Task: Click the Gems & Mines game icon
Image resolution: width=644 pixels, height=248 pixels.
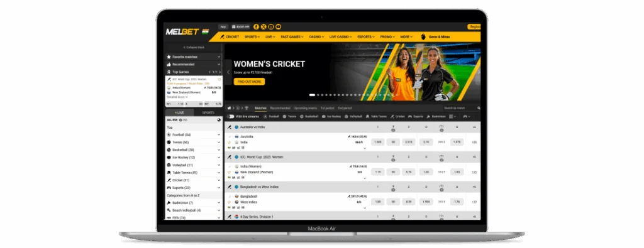Action: pyautogui.click(x=423, y=37)
